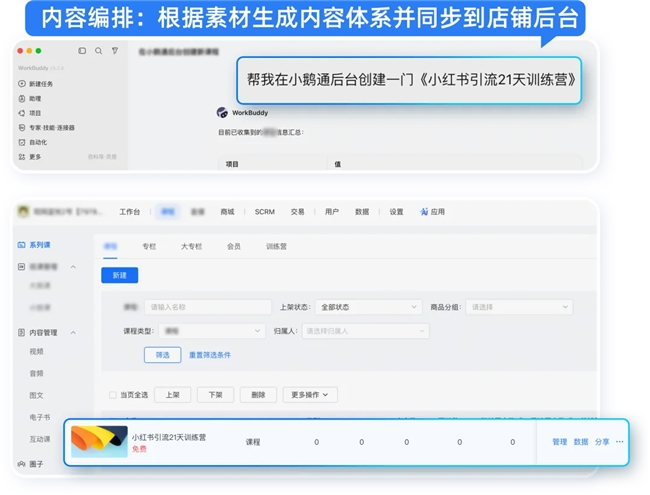
Task: Open the 课程类型 dropdown
Action: pos(212,331)
